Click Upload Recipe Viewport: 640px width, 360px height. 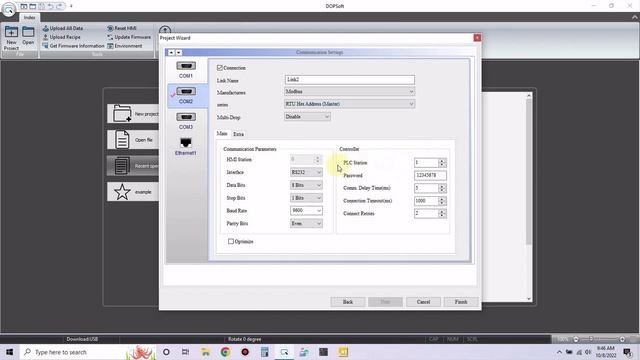pos(62,37)
